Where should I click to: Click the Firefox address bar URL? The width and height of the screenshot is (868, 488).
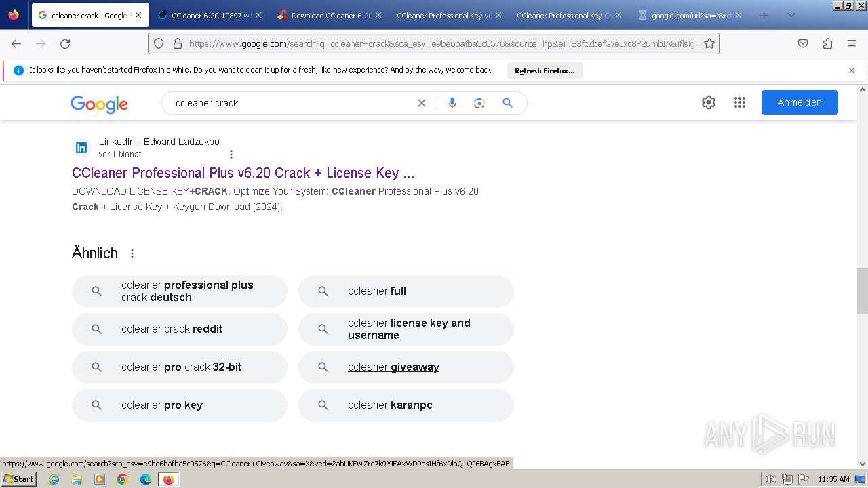tap(443, 43)
